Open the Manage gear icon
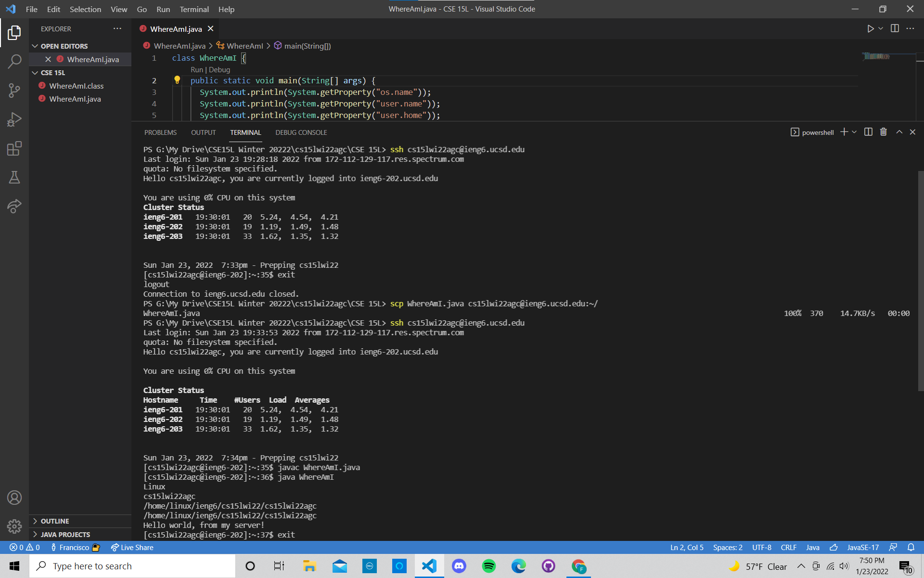 [x=14, y=526]
